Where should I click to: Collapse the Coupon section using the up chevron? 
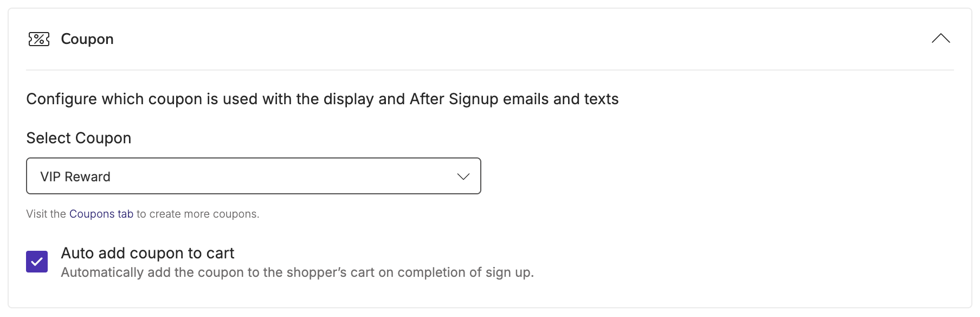pyautogui.click(x=940, y=39)
